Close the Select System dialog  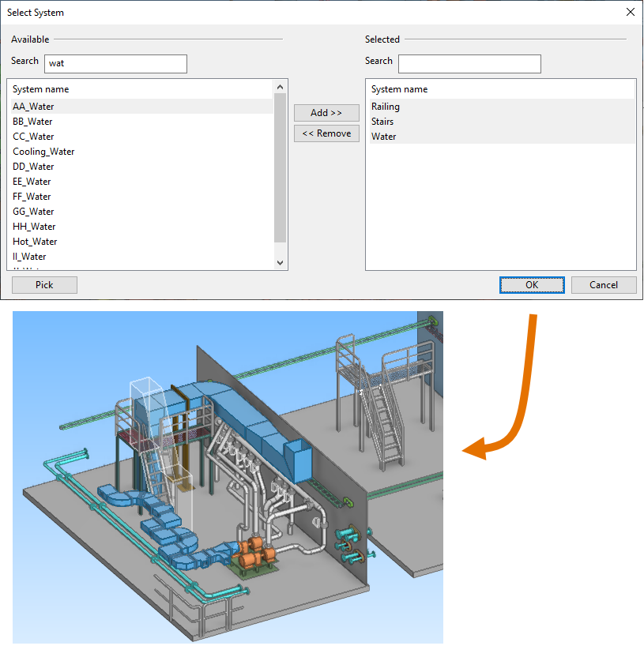click(x=630, y=12)
